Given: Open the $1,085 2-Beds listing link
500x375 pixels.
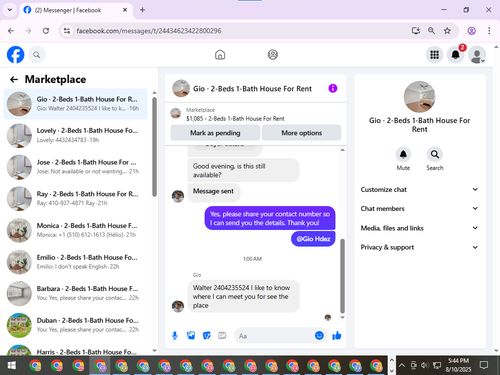Looking at the screenshot, I should tap(235, 118).
